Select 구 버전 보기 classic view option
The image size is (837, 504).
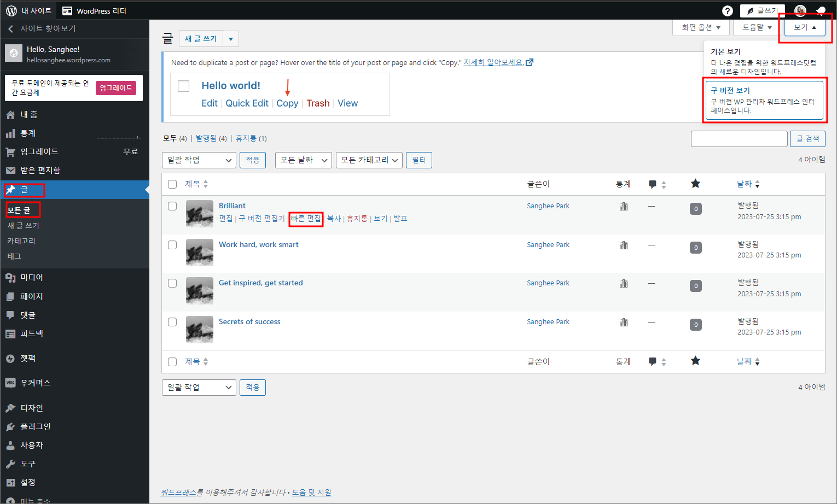tap(764, 100)
